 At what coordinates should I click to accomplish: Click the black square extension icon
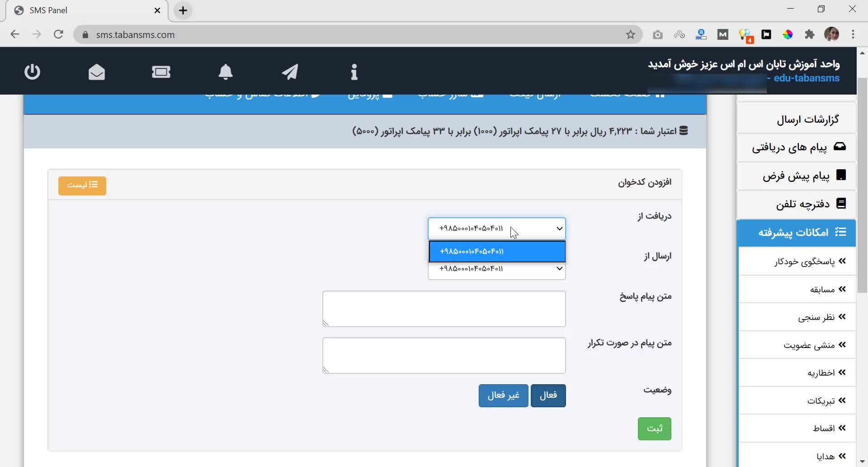766,34
